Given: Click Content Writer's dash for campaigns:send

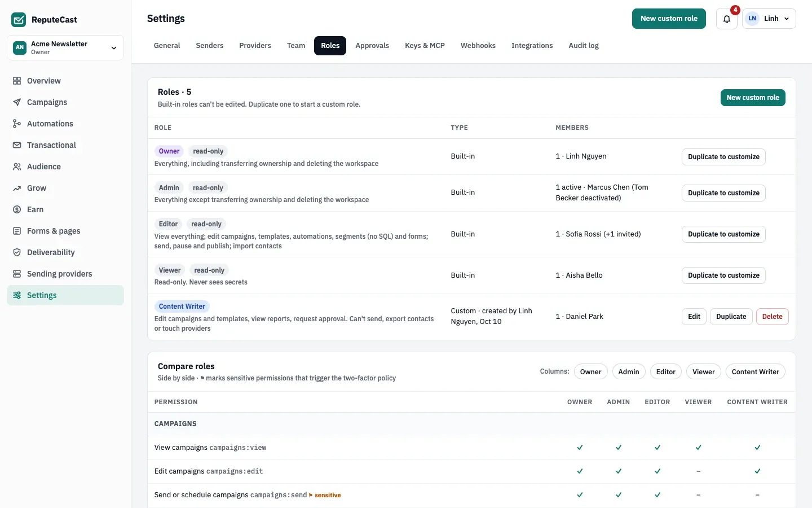Looking at the screenshot, I should pyautogui.click(x=757, y=495).
